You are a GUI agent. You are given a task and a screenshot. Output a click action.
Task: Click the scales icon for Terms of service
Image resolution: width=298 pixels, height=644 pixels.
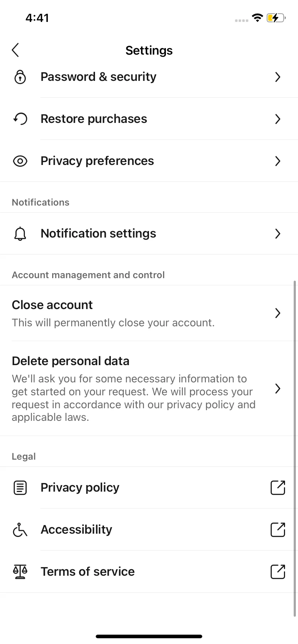[x=20, y=572]
